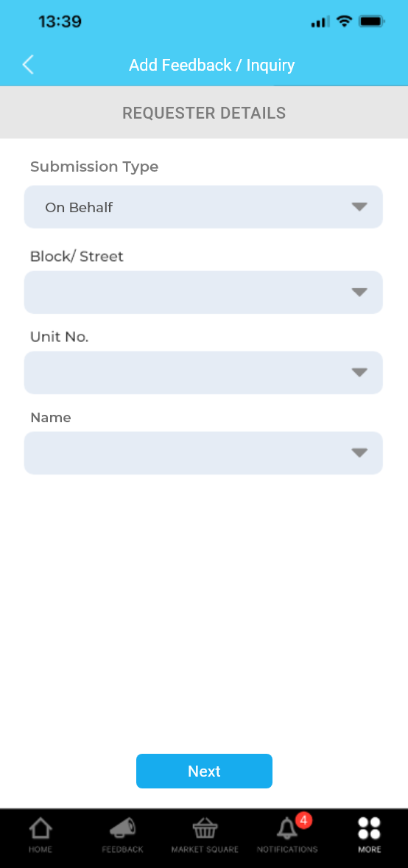
Task: Tap the battery status icon
Action: [372, 22]
